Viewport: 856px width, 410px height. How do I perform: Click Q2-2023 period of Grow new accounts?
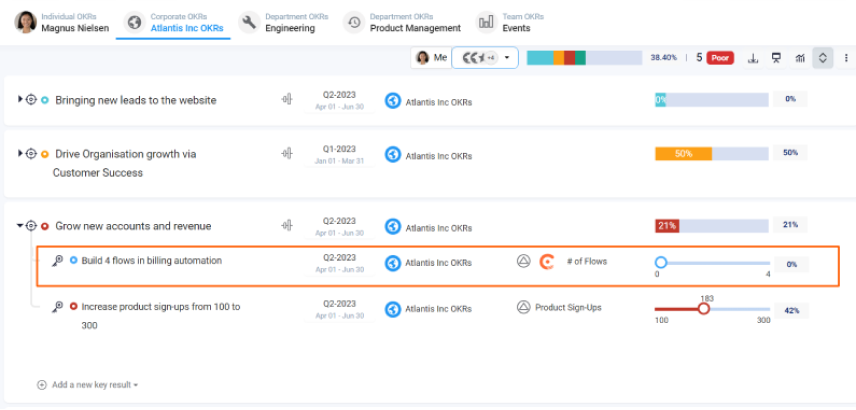click(339, 227)
